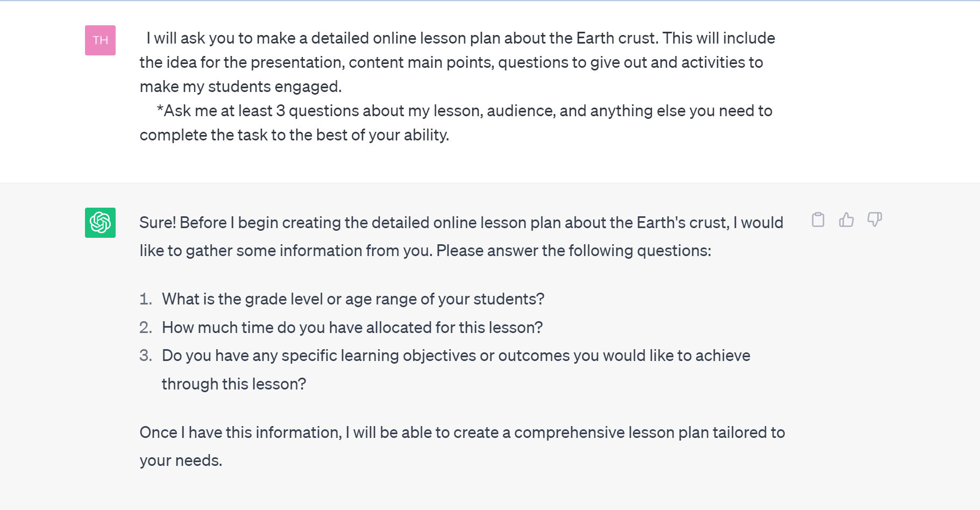Screen dimensions: 980x510
Task: Select the user's Earth crust prompt message
Action: pyautogui.click(x=457, y=86)
